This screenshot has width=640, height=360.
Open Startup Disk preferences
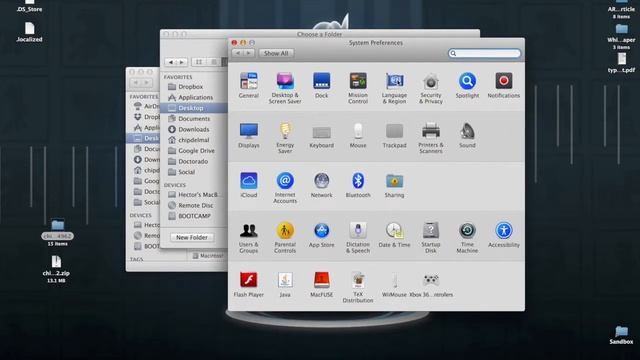pyautogui.click(x=431, y=238)
